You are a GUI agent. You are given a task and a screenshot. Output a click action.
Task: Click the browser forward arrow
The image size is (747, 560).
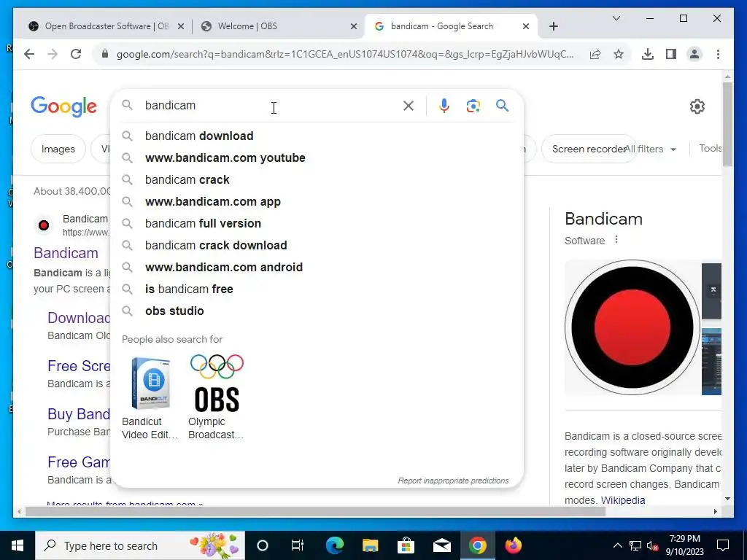click(x=53, y=54)
